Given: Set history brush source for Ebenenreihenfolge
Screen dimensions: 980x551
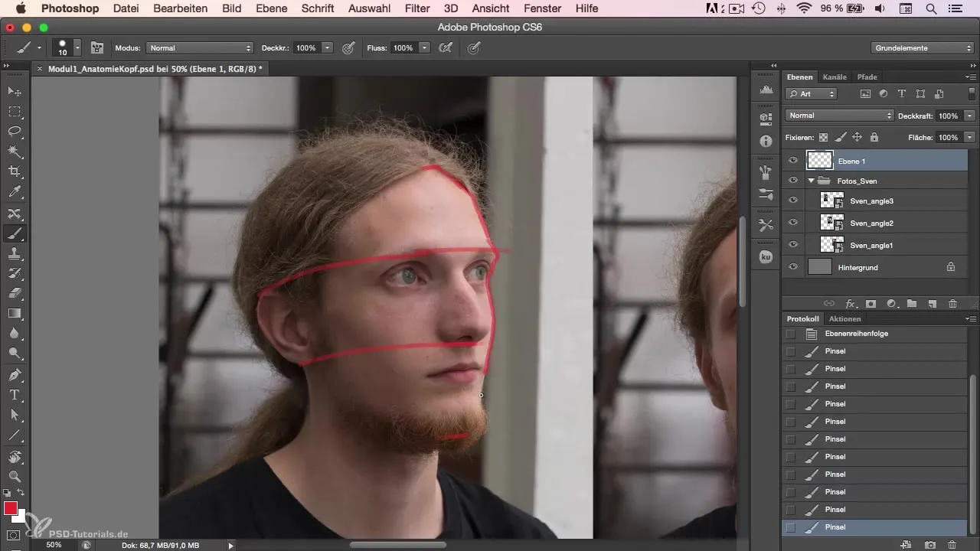Looking at the screenshot, I should click(x=790, y=334).
